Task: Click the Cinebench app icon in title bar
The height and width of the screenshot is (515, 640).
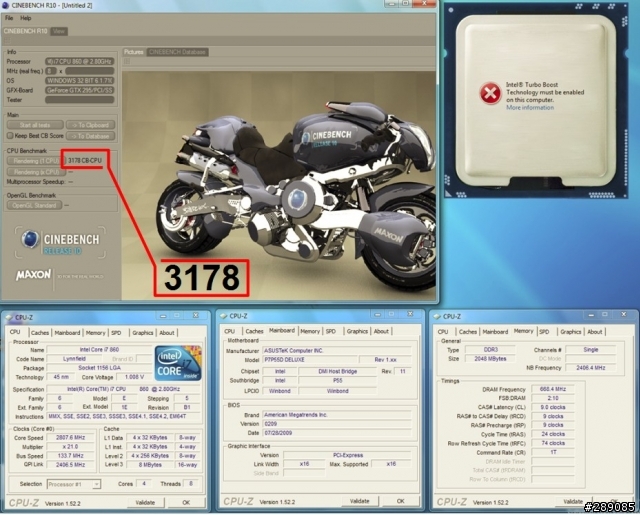Action: click(x=5, y=5)
